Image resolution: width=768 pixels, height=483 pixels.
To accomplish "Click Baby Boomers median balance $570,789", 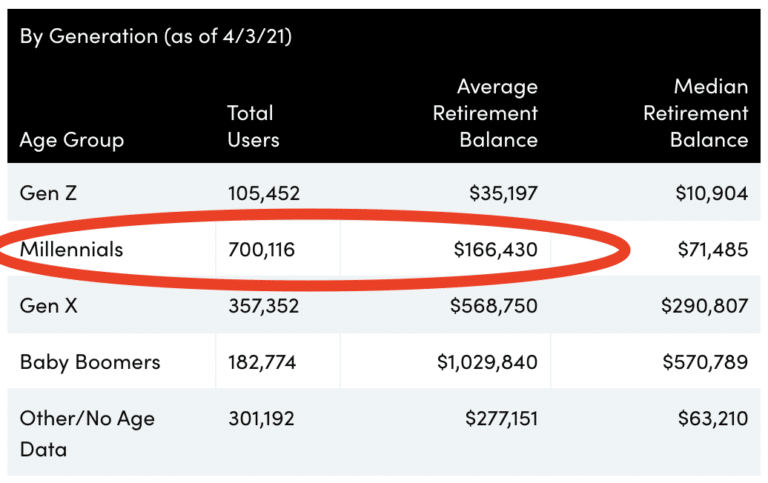I will 705,361.
